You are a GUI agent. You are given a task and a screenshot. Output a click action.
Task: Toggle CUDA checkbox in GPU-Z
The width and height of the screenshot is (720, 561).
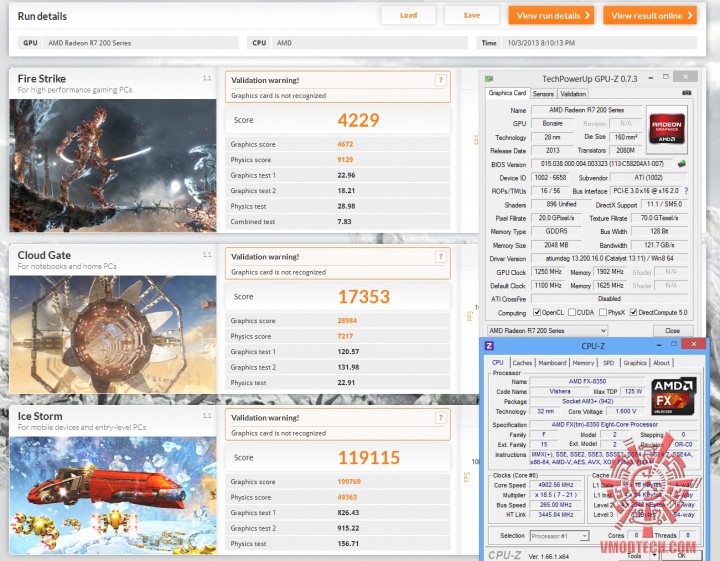[572, 313]
